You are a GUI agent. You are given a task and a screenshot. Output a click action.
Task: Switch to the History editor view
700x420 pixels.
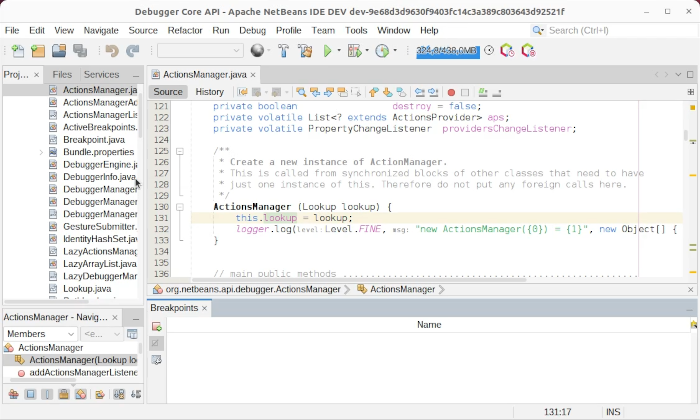pos(209,92)
